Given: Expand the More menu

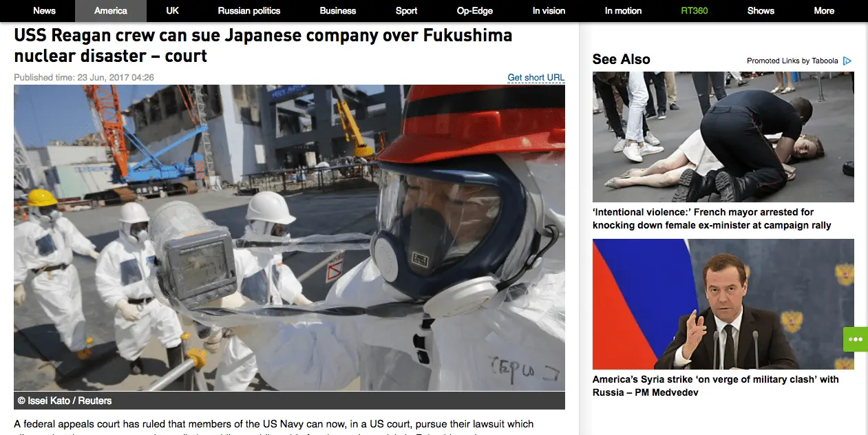Looking at the screenshot, I should pos(824,11).
